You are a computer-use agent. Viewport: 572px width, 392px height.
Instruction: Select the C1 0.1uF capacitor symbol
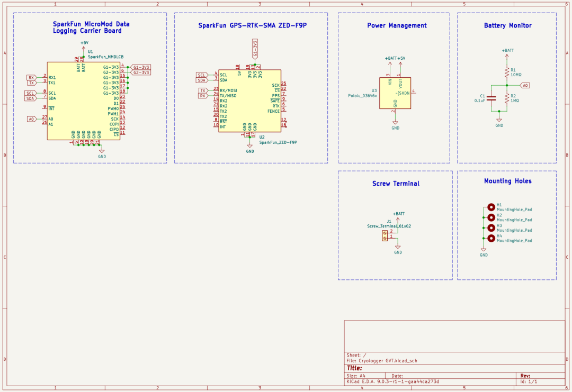tap(491, 98)
